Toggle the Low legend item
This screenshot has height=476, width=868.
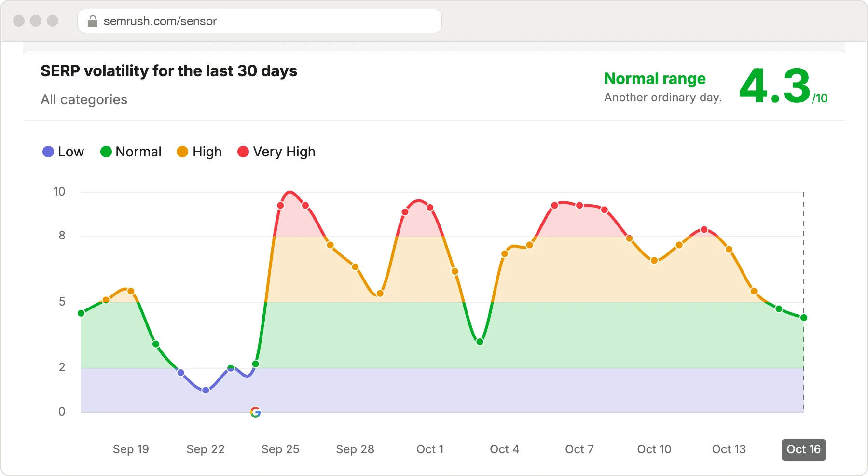coord(63,152)
